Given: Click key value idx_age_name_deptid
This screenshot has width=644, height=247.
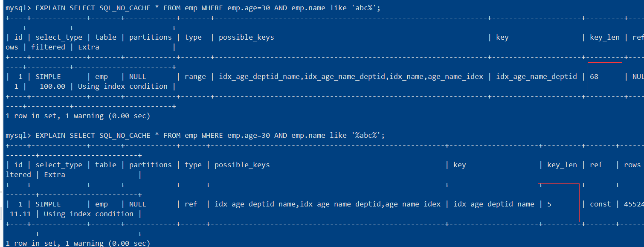Looking at the screenshot, I should point(537,77).
